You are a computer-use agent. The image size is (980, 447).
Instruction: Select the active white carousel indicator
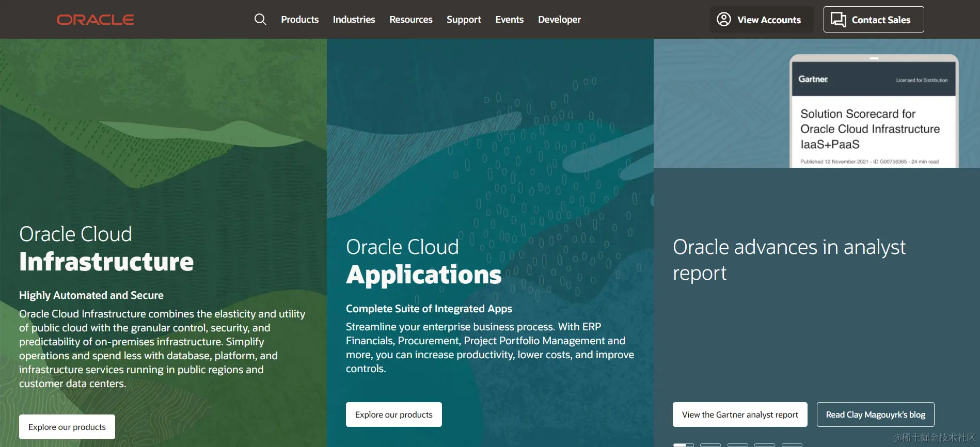click(x=683, y=445)
